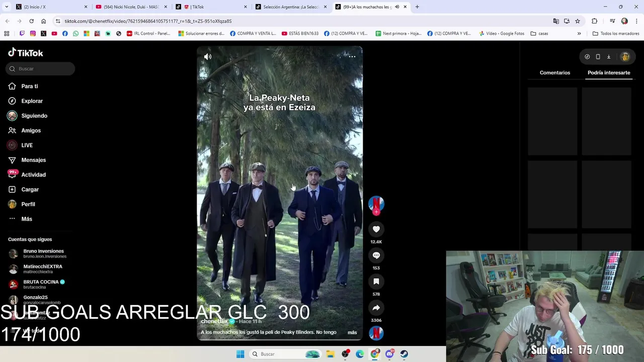Open the Windows Start menu
The height and width of the screenshot is (362, 644).
click(240, 354)
